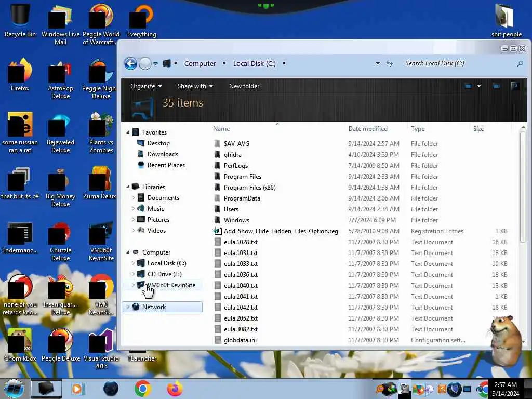
Task: Select the Plants vs Zombies desktop icon
Action: (x=101, y=134)
